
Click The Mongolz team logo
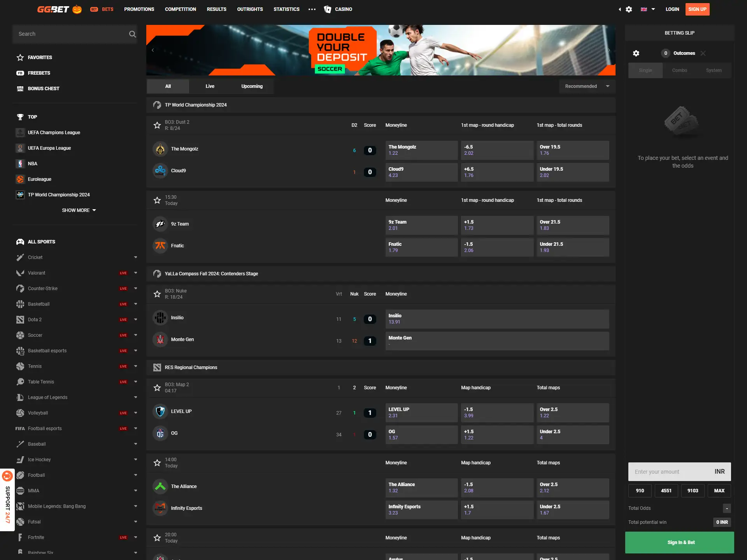point(160,149)
